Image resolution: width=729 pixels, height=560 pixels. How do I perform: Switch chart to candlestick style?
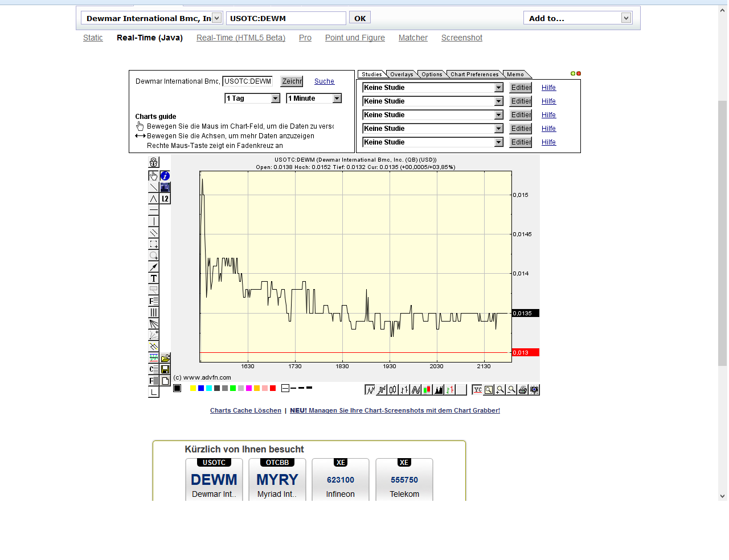coord(393,390)
